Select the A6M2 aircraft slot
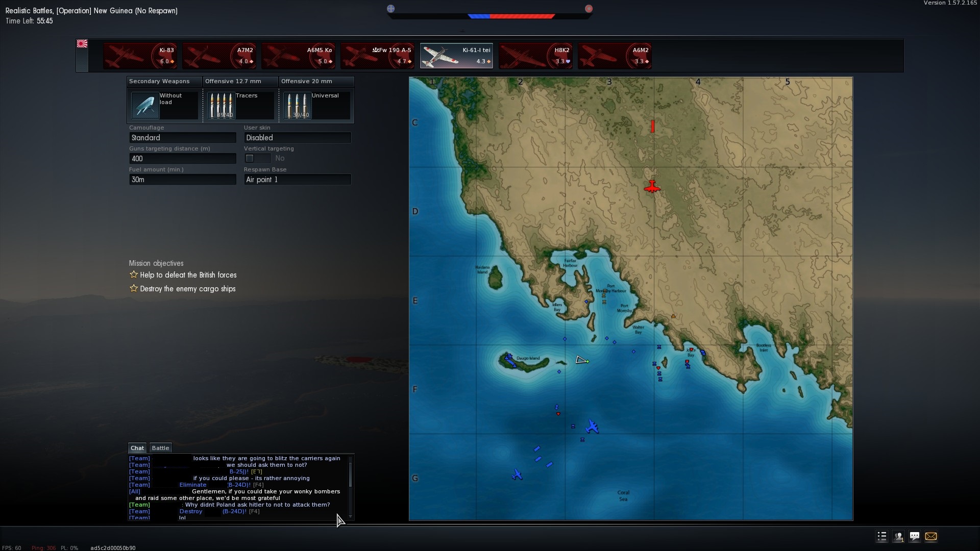980x551 pixels. pyautogui.click(x=615, y=56)
